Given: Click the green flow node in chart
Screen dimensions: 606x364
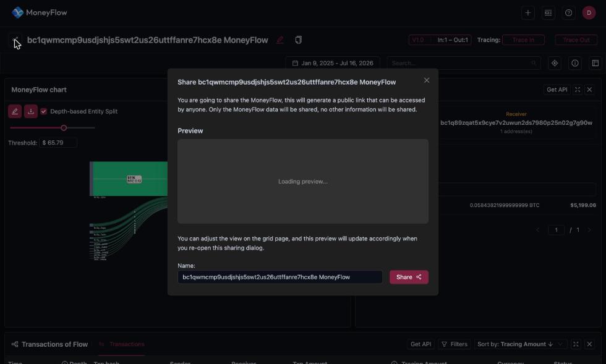Looking at the screenshot, I should (130, 179).
